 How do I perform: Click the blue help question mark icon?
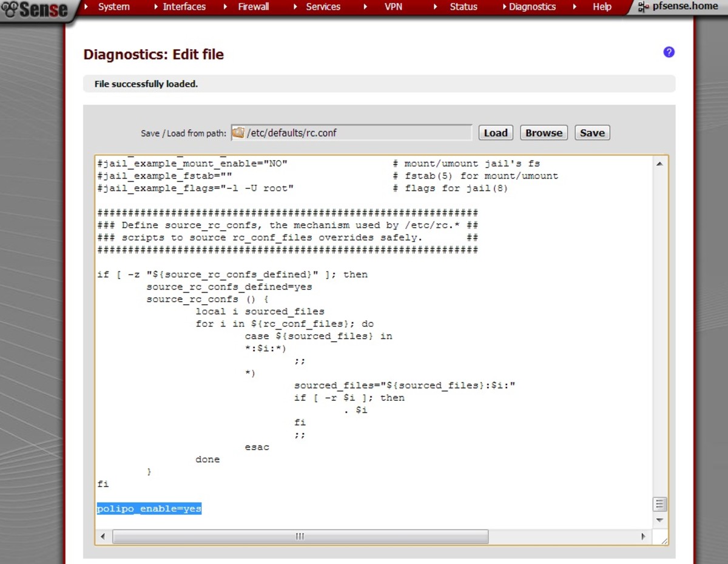669,52
